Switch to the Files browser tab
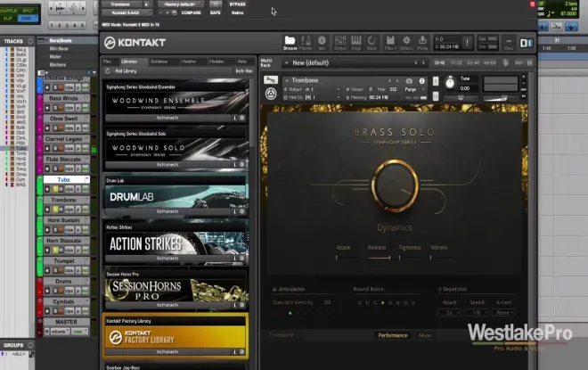Image resolution: width=588 pixels, height=370 pixels. pos(107,62)
